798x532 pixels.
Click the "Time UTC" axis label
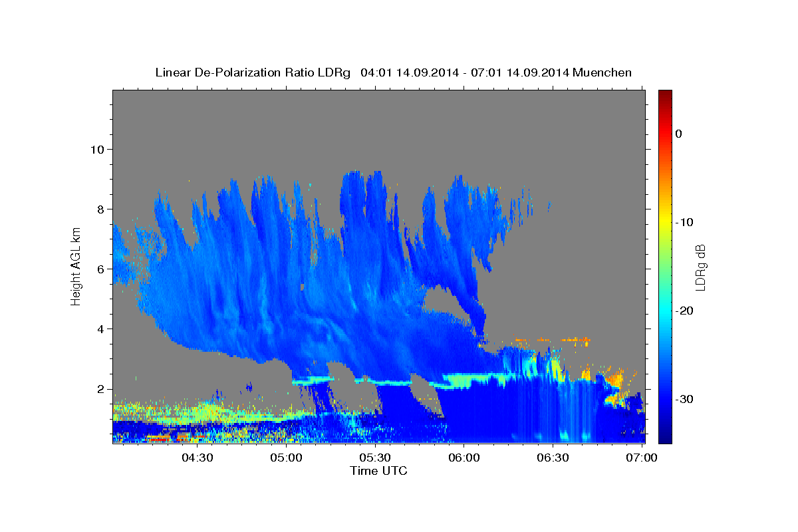click(x=378, y=471)
